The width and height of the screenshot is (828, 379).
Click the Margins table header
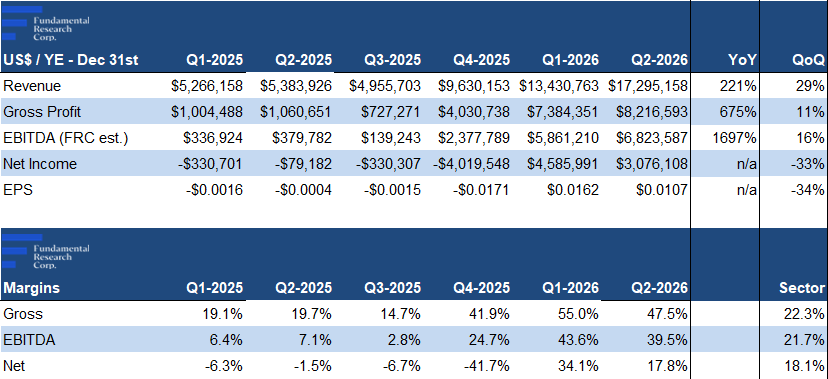point(32,288)
